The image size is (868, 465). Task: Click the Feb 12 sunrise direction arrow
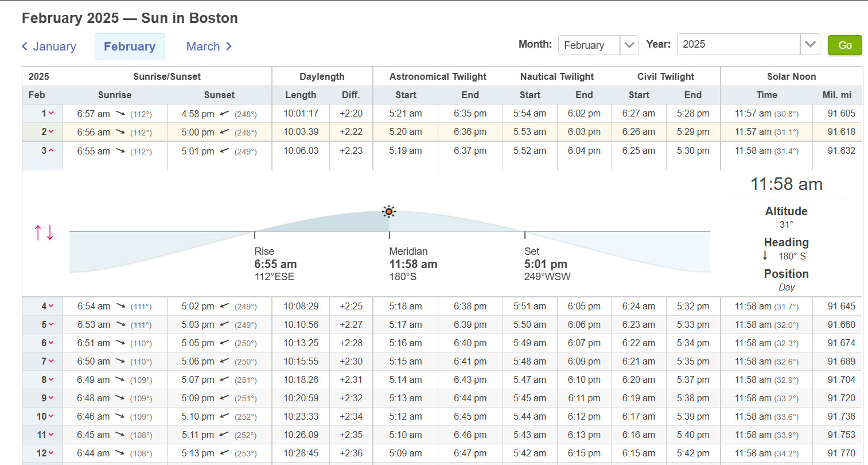tap(120, 454)
